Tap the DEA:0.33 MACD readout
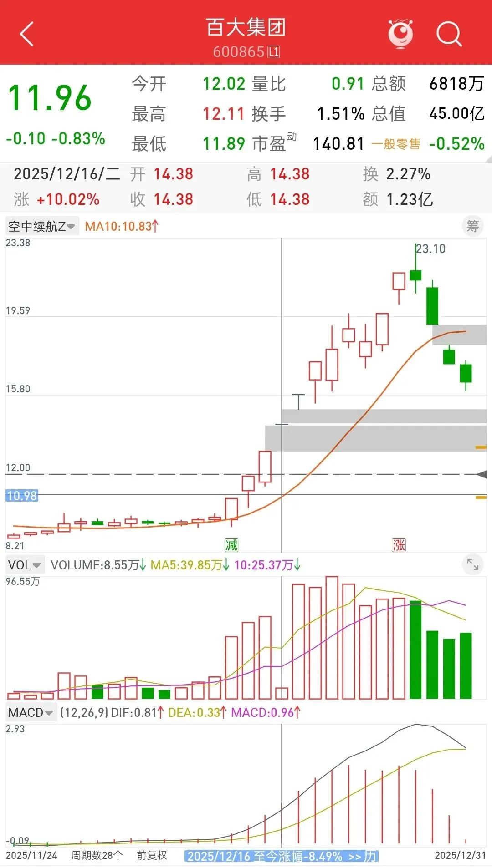This screenshot has height=868, width=492. 197,712
